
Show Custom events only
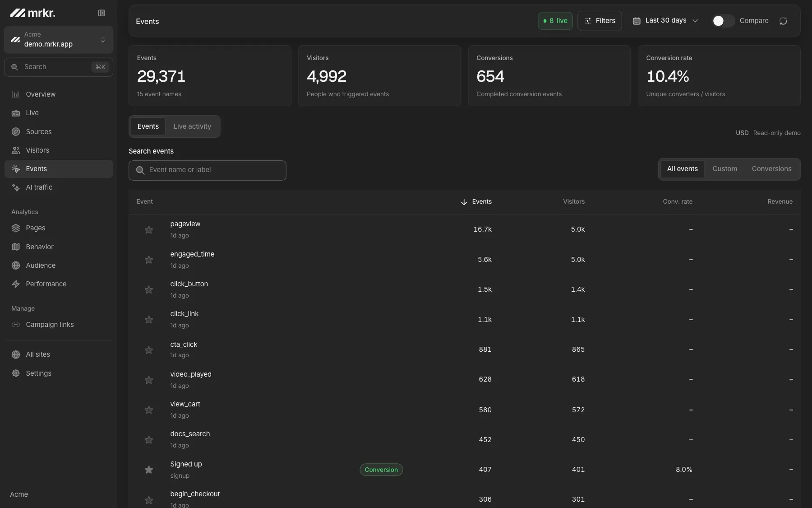click(x=725, y=169)
